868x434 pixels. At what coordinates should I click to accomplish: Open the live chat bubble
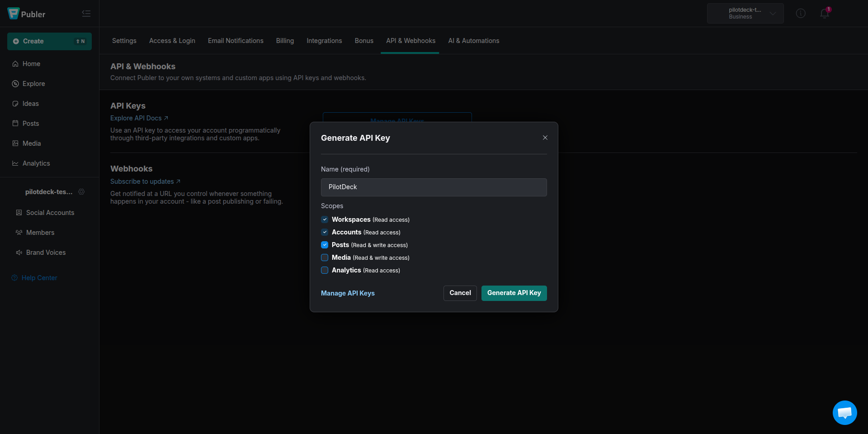tap(844, 413)
